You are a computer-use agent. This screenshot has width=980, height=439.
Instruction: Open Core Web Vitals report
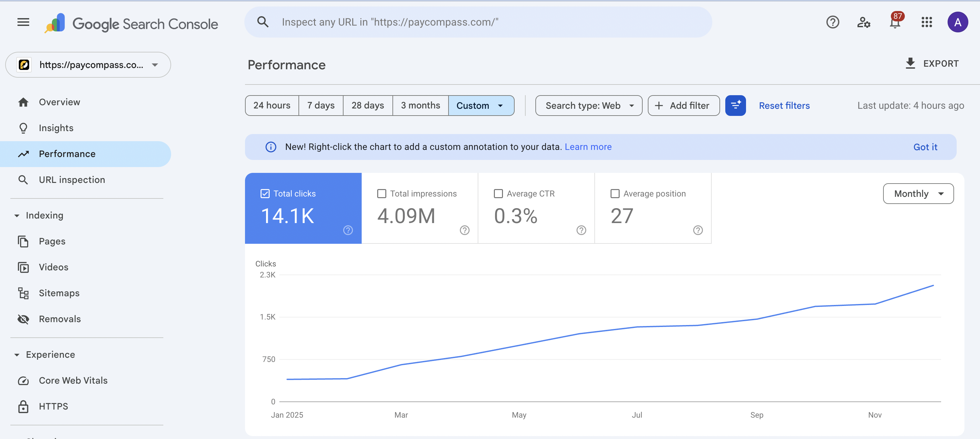tap(73, 380)
